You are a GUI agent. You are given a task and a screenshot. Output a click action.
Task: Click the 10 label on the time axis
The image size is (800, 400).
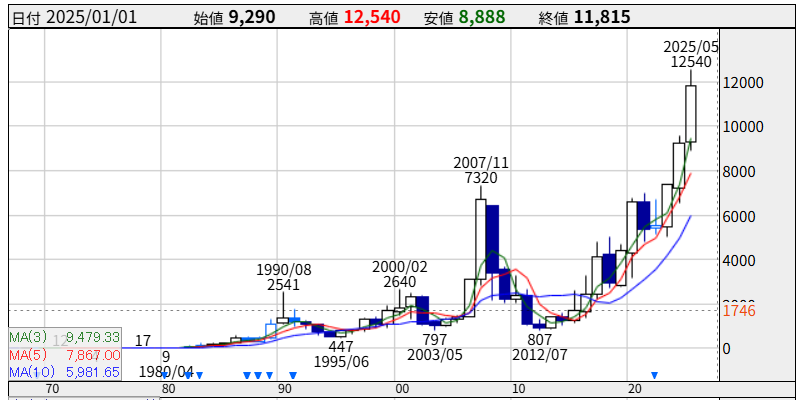coord(519,389)
